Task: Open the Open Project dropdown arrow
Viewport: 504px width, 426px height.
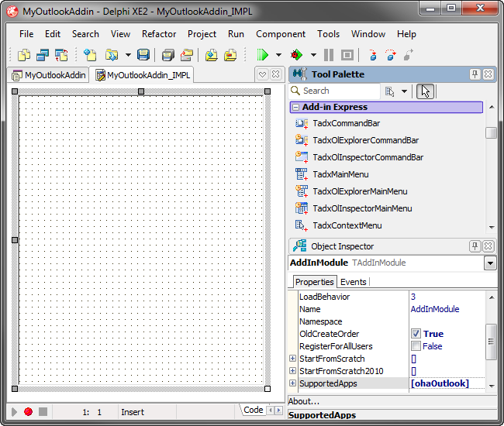Action: (x=128, y=55)
